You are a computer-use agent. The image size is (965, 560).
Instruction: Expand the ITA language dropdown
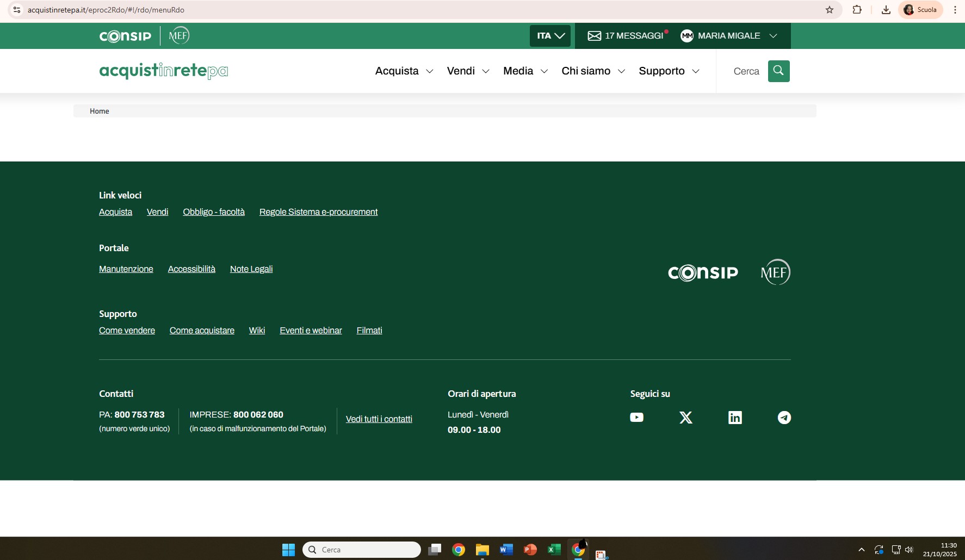550,36
